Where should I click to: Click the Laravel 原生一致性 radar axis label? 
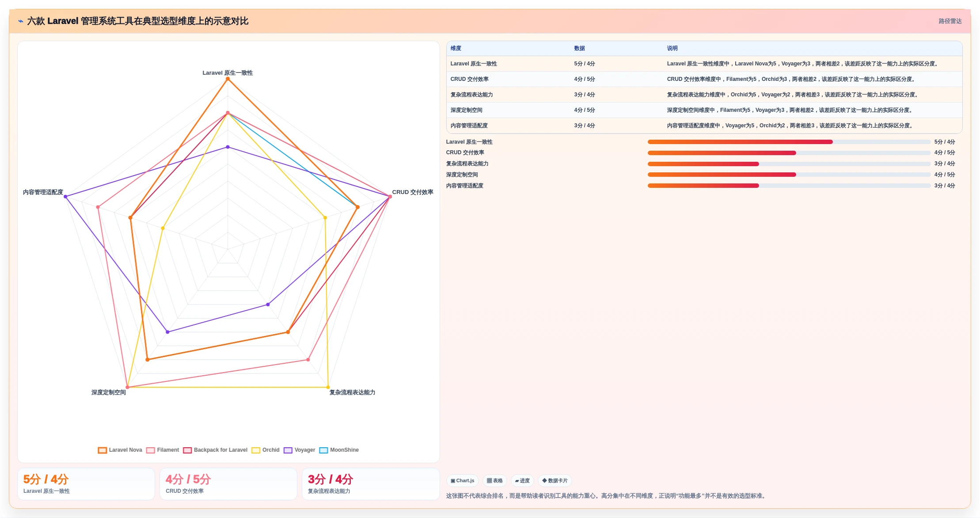228,73
